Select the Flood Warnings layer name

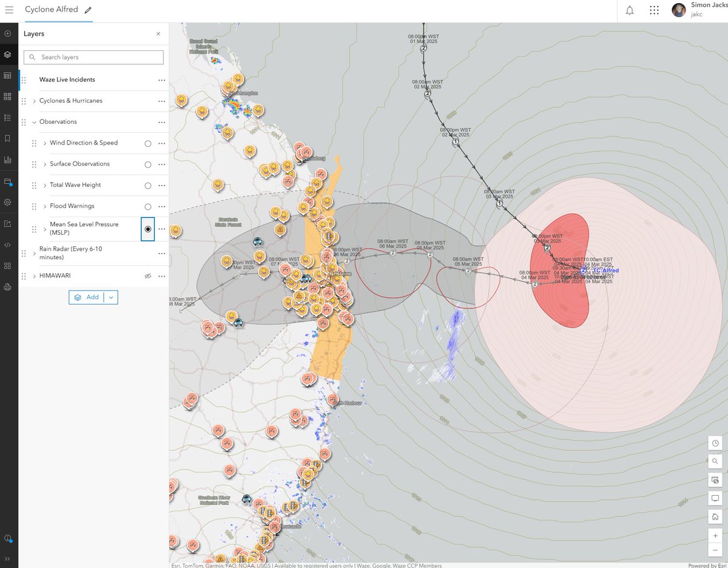pyautogui.click(x=72, y=206)
